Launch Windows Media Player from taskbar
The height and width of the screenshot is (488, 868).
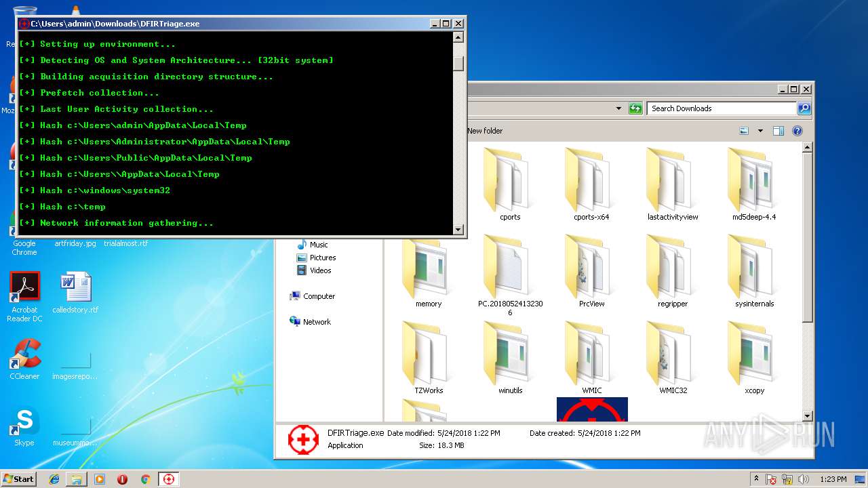(x=100, y=479)
